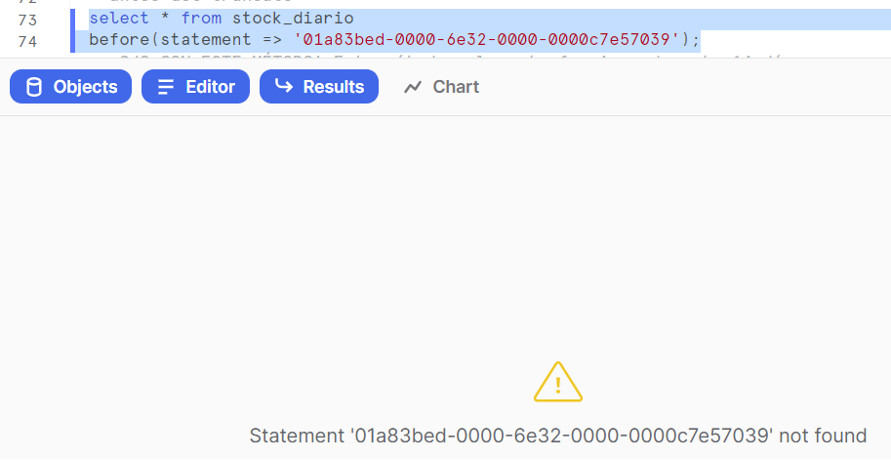Click the 'Statement not found' error message

558,436
